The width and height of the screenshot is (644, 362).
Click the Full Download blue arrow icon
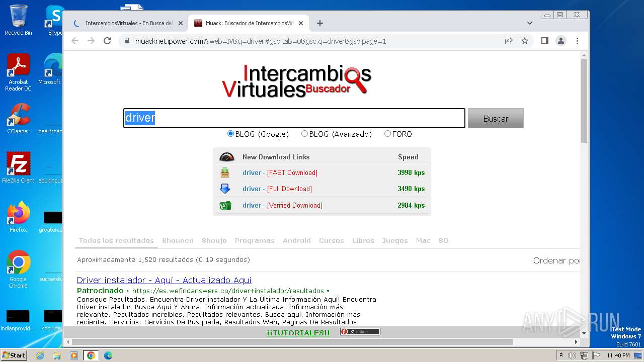(225, 189)
